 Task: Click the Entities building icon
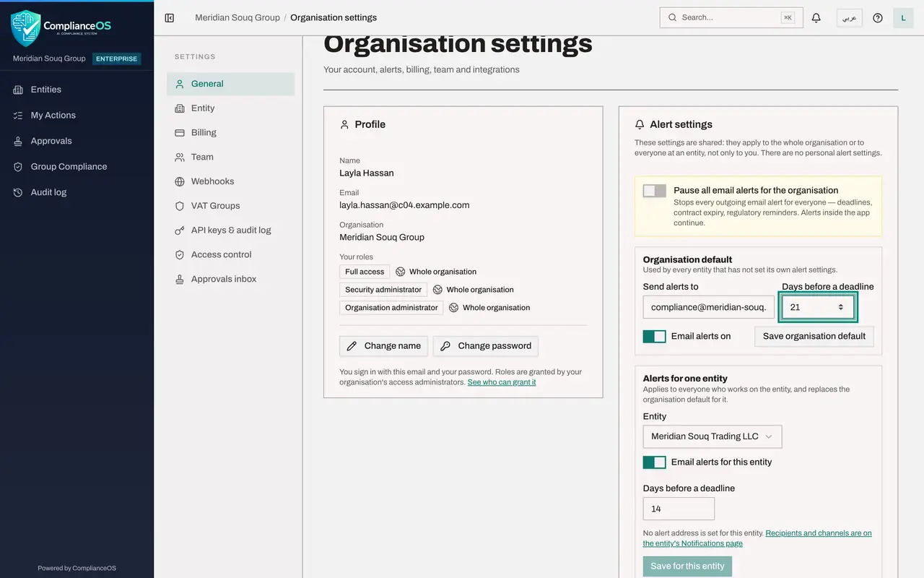[x=18, y=90]
